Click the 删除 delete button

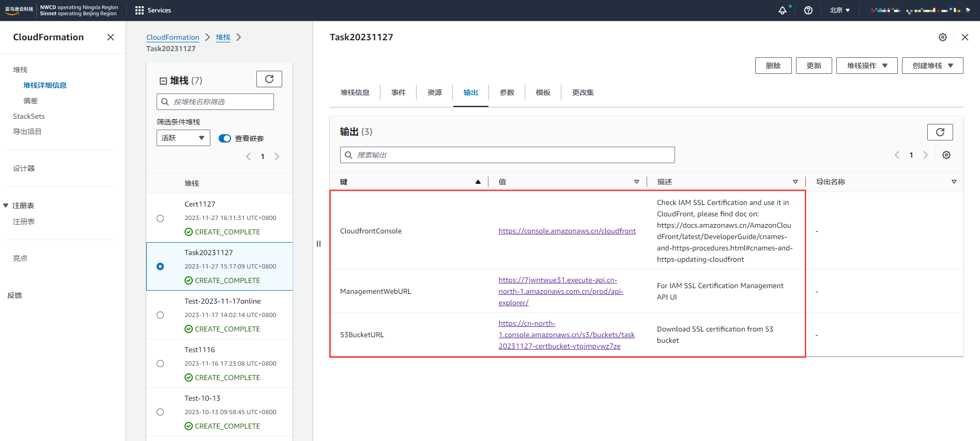click(773, 66)
